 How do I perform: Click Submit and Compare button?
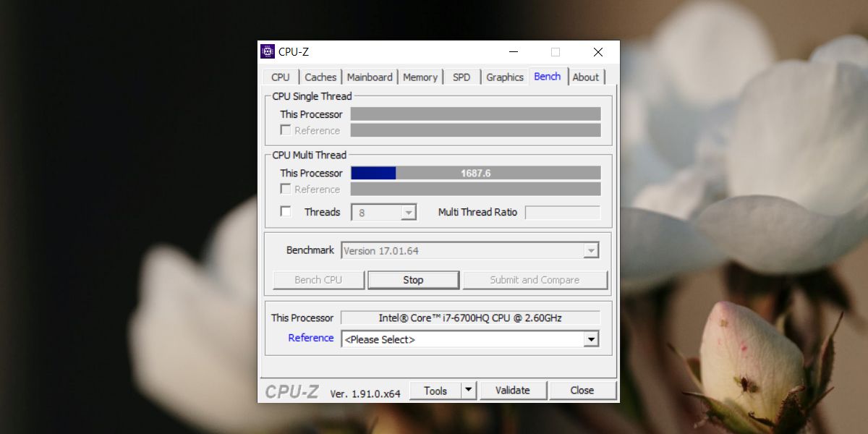tap(535, 280)
